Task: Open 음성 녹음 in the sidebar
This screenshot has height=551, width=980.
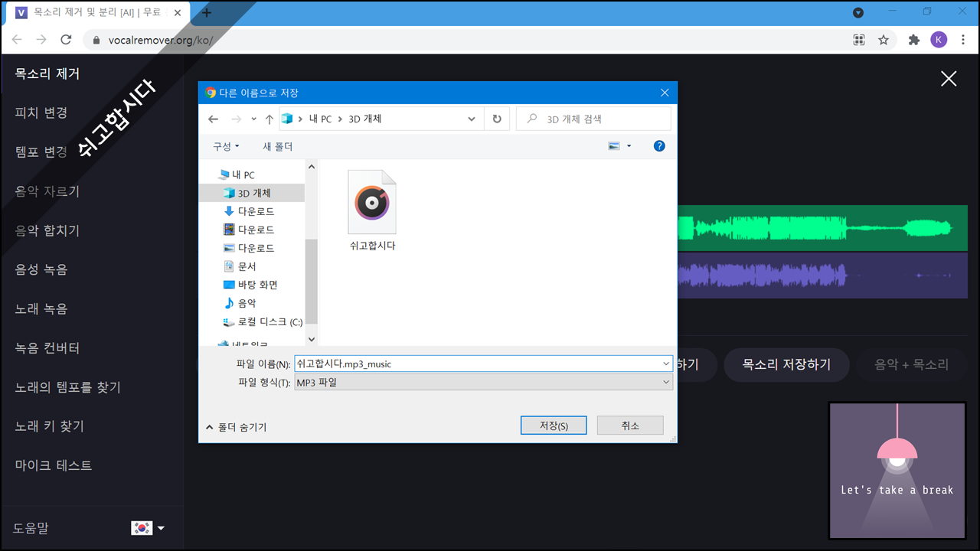Action: [41, 269]
